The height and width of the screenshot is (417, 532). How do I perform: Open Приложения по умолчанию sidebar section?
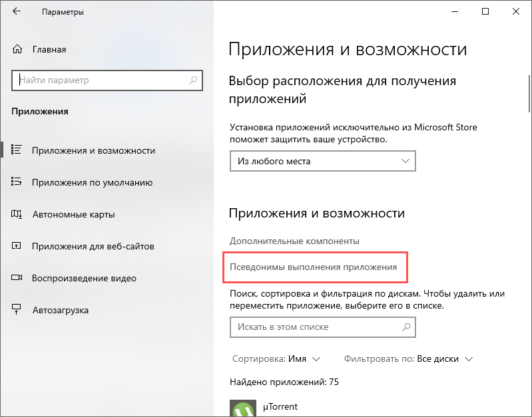pyautogui.click(x=107, y=182)
